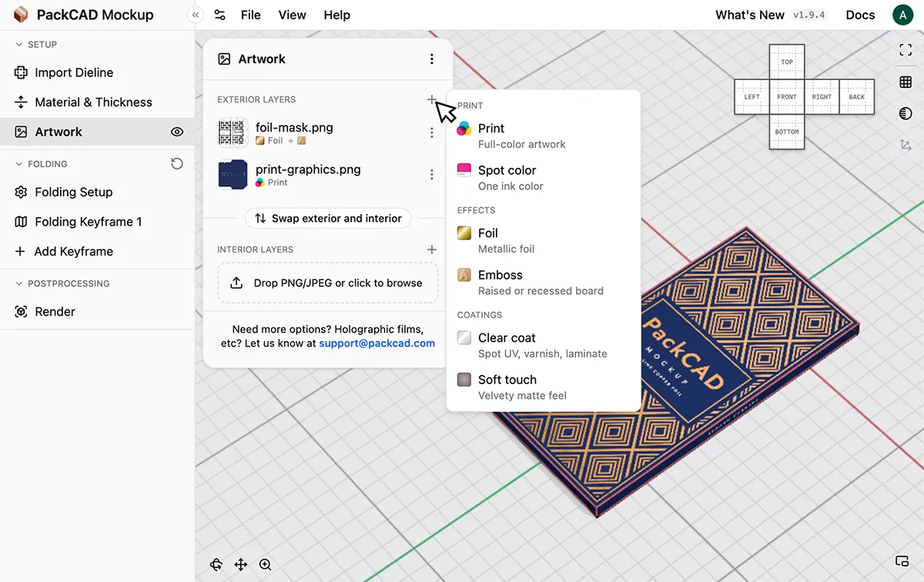Open Import Dieline in the sidebar
Image resolution: width=924 pixels, height=582 pixels.
pyautogui.click(x=97, y=72)
